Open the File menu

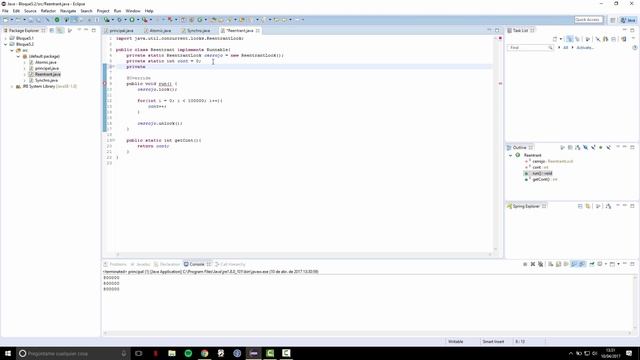(x=5, y=11)
